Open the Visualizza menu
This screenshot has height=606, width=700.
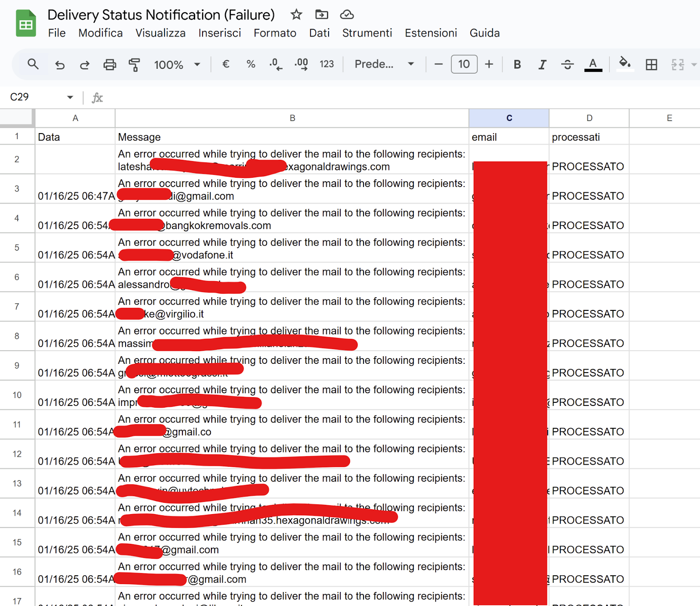pos(161,33)
